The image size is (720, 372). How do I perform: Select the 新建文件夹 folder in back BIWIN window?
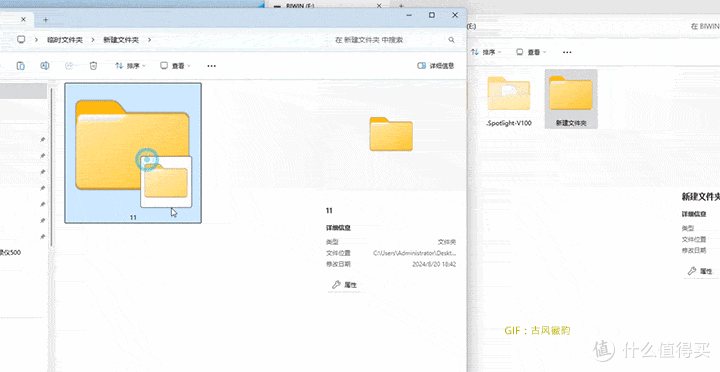tap(571, 99)
